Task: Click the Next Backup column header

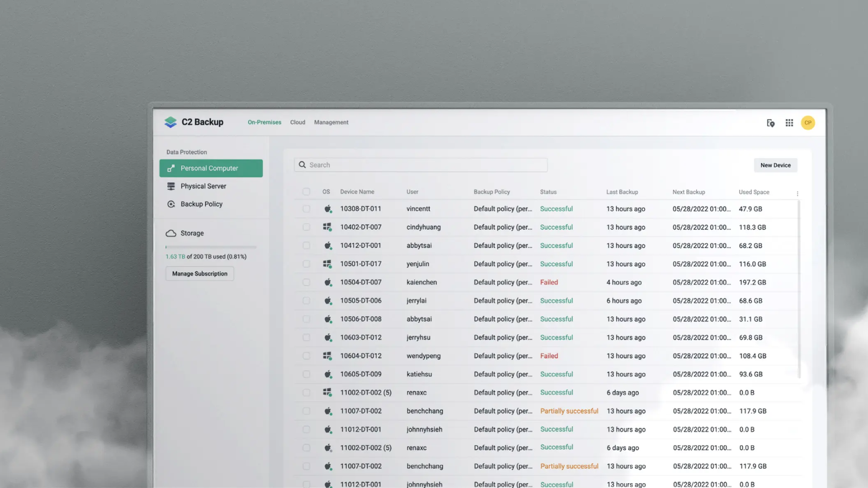Action: (689, 192)
